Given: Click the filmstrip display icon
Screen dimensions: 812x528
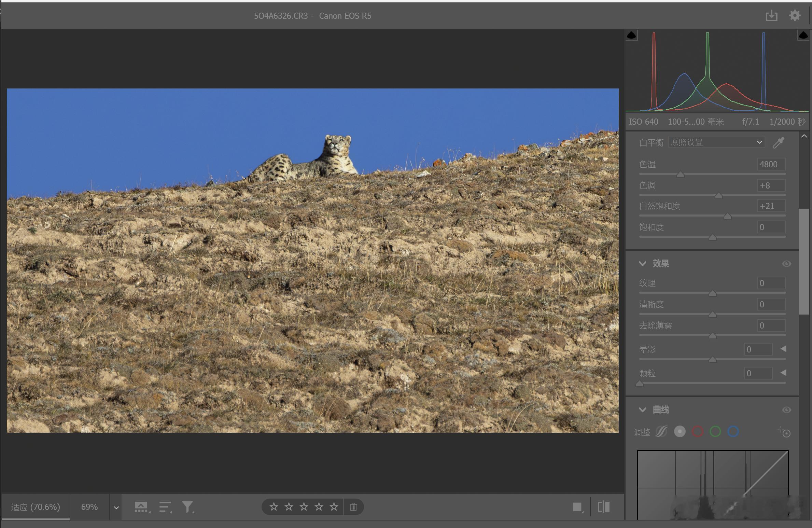Looking at the screenshot, I should click(142, 507).
